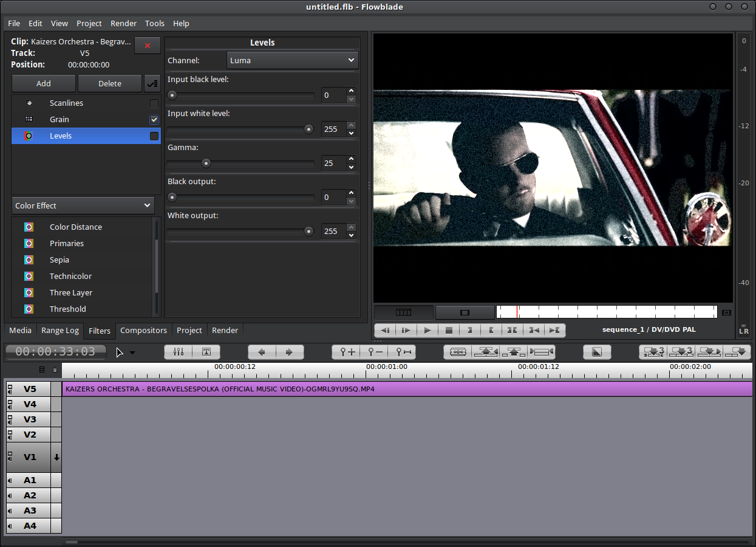Image resolution: width=756 pixels, height=547 pixels.
Task: Click the monitor position bar
Action: [607, 312]
